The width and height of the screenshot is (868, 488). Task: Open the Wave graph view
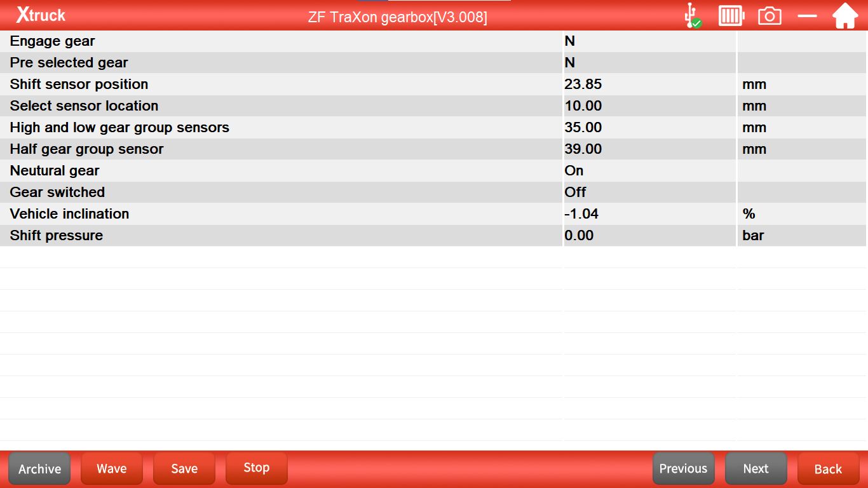click(x=112, y=469)
